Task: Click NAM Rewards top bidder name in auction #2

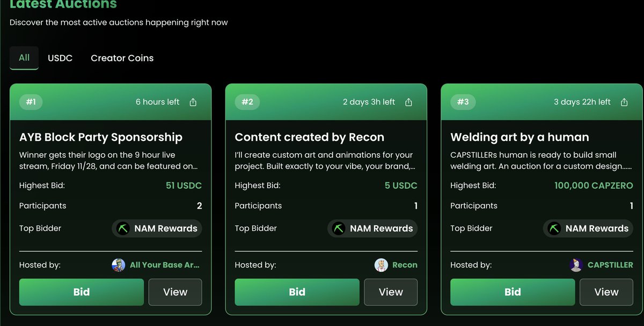Action: 382,228
